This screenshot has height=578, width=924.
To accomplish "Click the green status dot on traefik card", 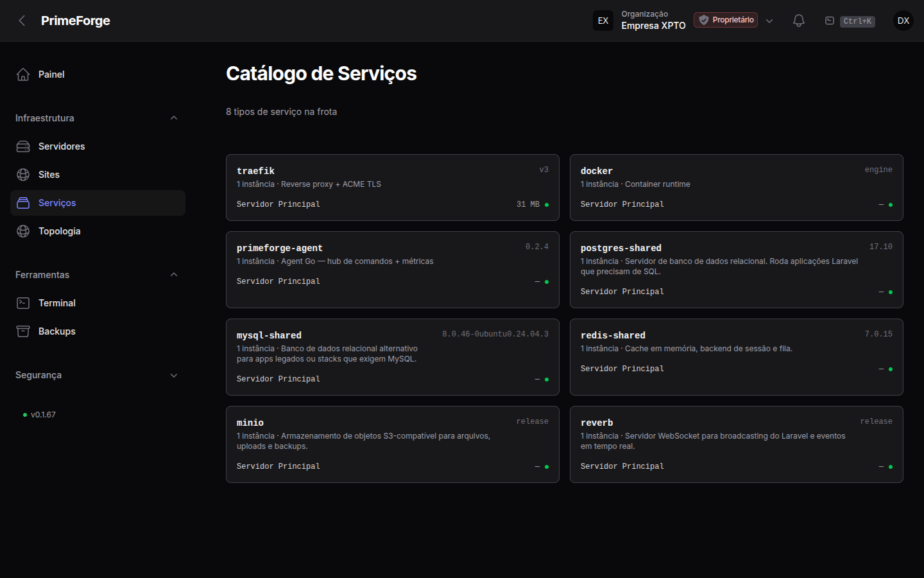I will [x=547, y=205].
